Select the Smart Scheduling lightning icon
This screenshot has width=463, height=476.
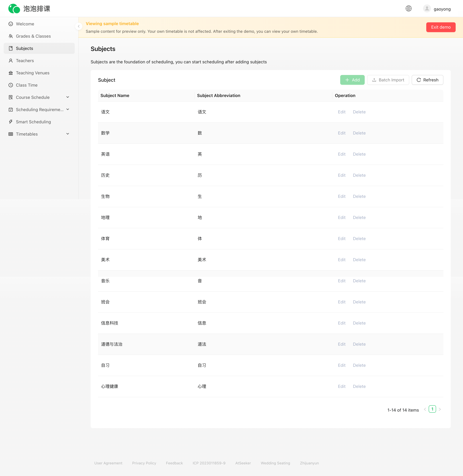tap(11, 121)
